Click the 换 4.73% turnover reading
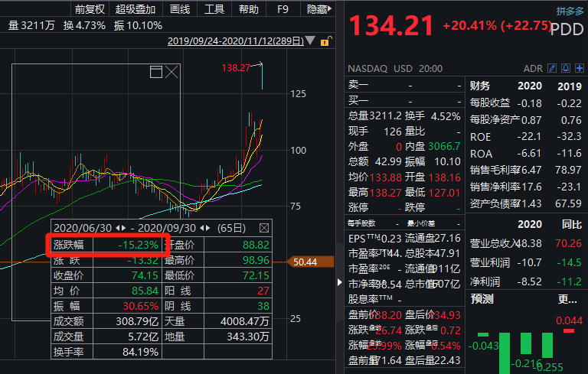This screenshot has height=374, width=588. [84, 25]
